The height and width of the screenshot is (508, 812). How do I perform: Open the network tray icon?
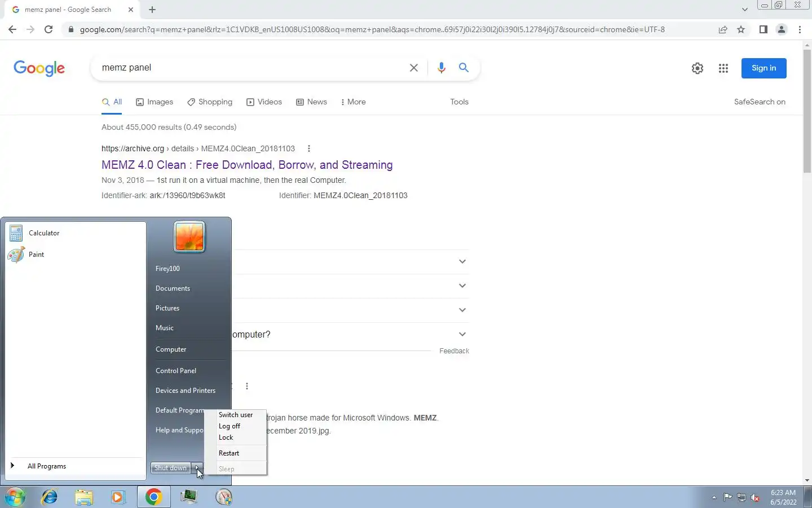point(742,497)
